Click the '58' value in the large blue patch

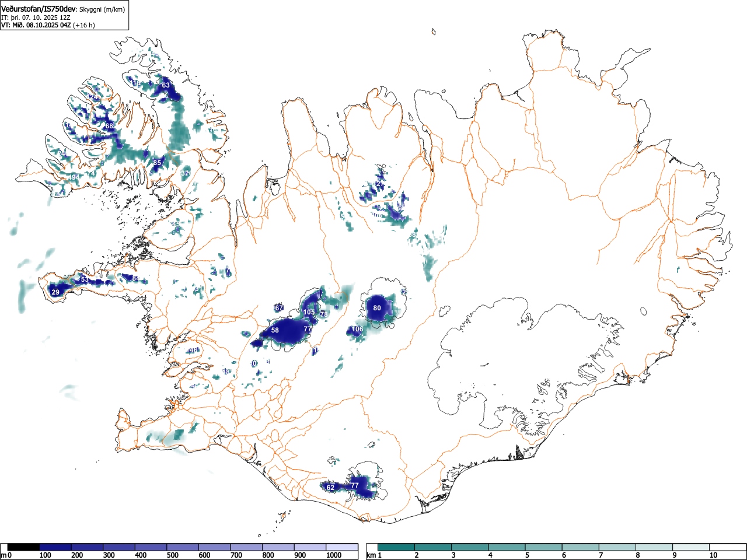[275, 330]
